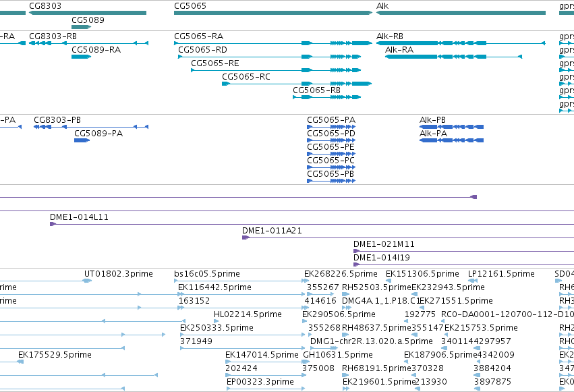Select the EK250333.5prime EST label

tap(217, 328)
